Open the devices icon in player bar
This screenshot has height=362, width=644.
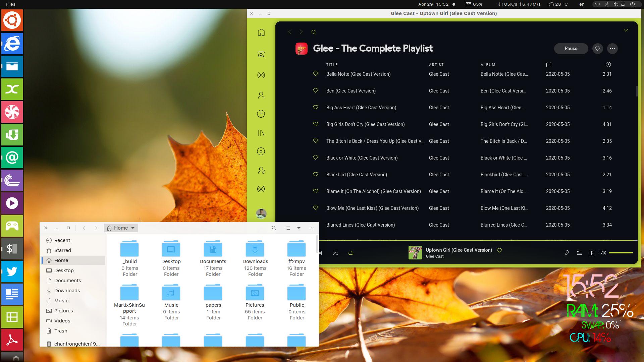591,253
